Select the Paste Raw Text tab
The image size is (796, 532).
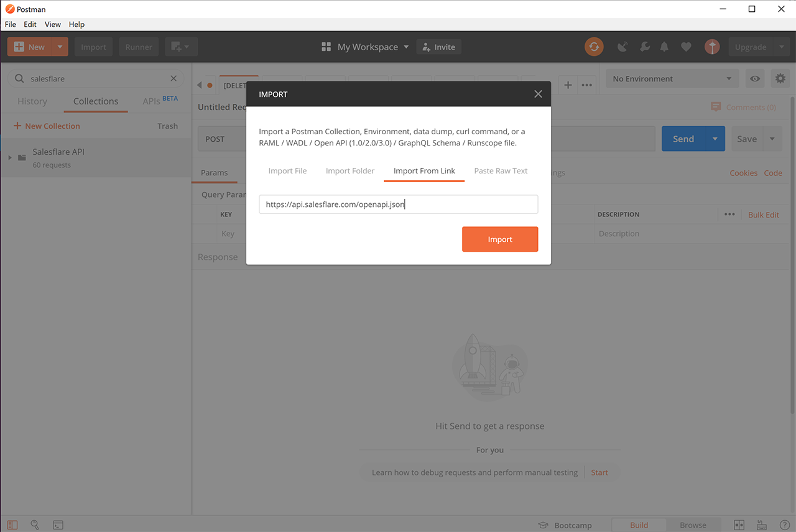pyautogui.click(x=501, y=171)
